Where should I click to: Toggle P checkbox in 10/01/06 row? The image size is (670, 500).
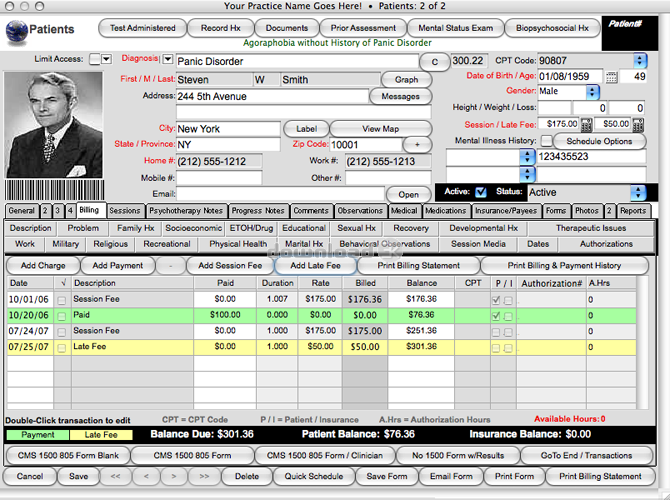pyautogui.click(x=496, y=300)
